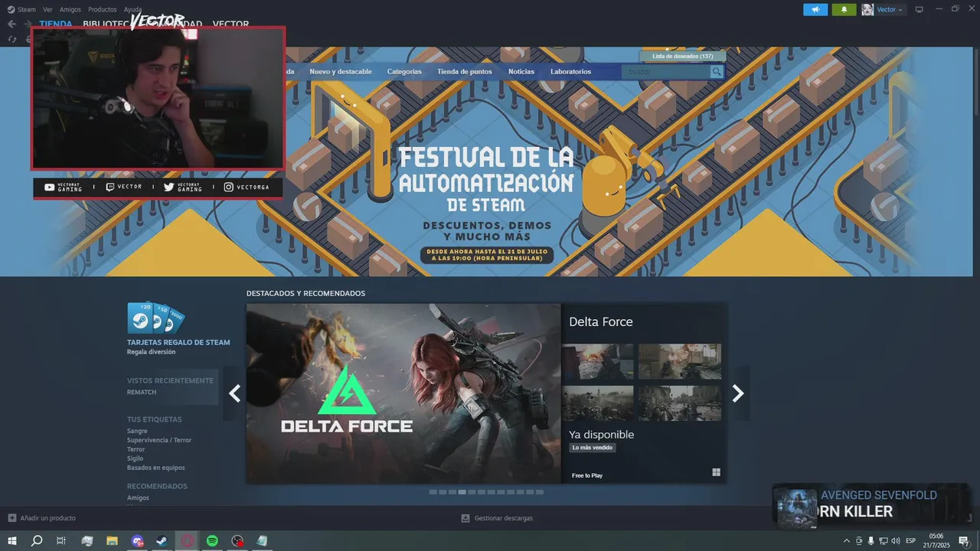Image resolution: width=980 pixels, height=551 pixels.
Task: Open the Nuevo y destacable store menu
Action: point(341,71)
